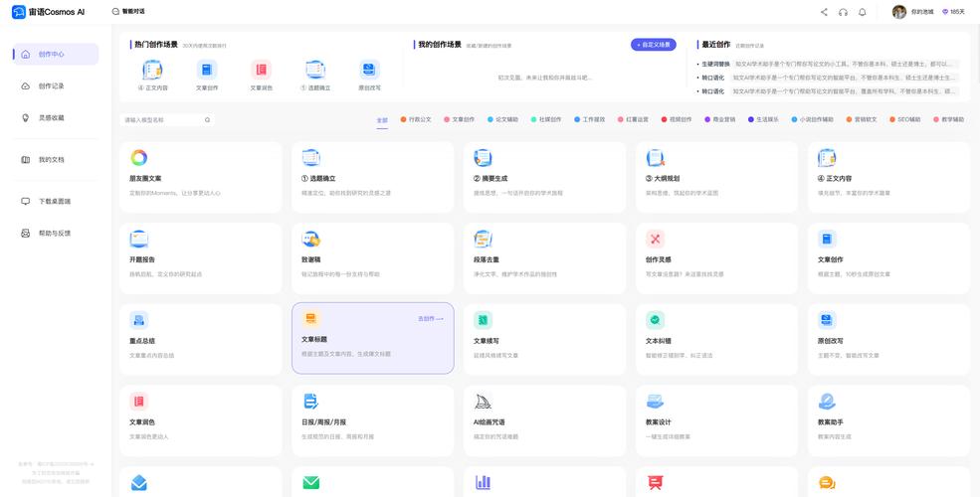
Task: Click 下载桌面端 in the sidebar
Action: pyautogui.click(x=55, y=202)
